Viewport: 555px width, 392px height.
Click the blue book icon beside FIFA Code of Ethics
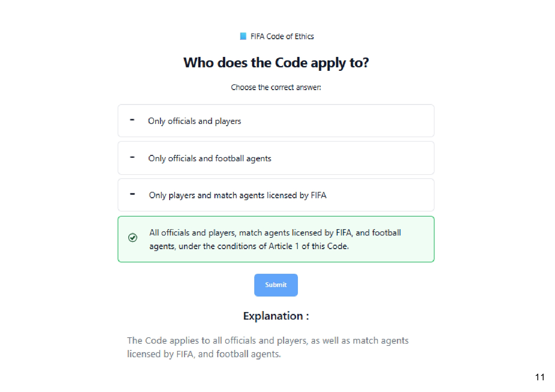(x=243, y=36)
